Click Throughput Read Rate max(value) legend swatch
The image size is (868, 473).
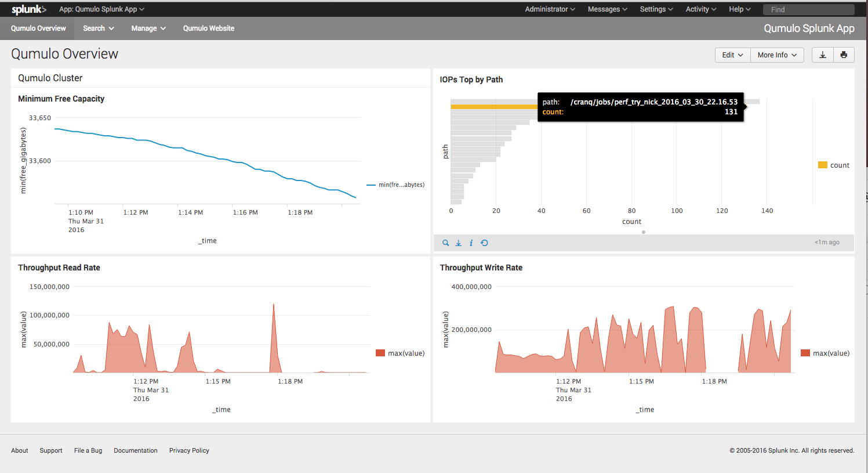(x=380, y=353)
